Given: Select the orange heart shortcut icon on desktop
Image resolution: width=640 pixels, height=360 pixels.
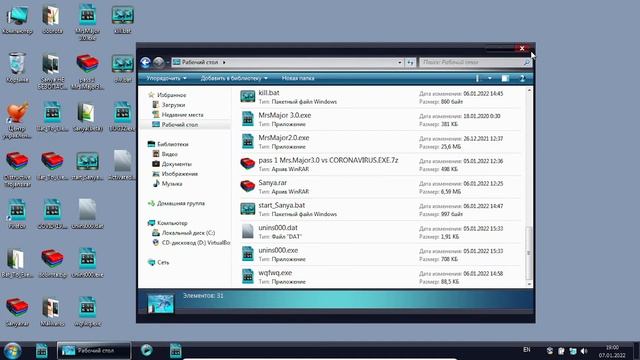Looking at the screenshot, I should (x=17, y=113).
